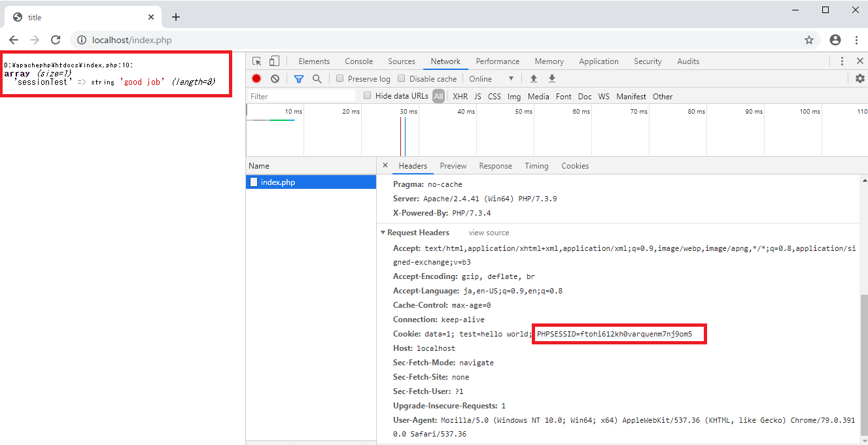Filter requests by XHR

[460, 96]
